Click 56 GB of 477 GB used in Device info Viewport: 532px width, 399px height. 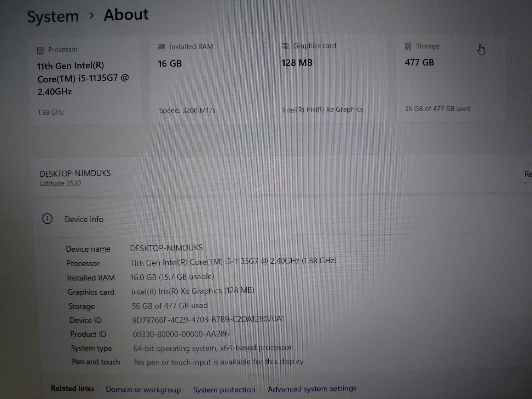click(x=170, y=306)
